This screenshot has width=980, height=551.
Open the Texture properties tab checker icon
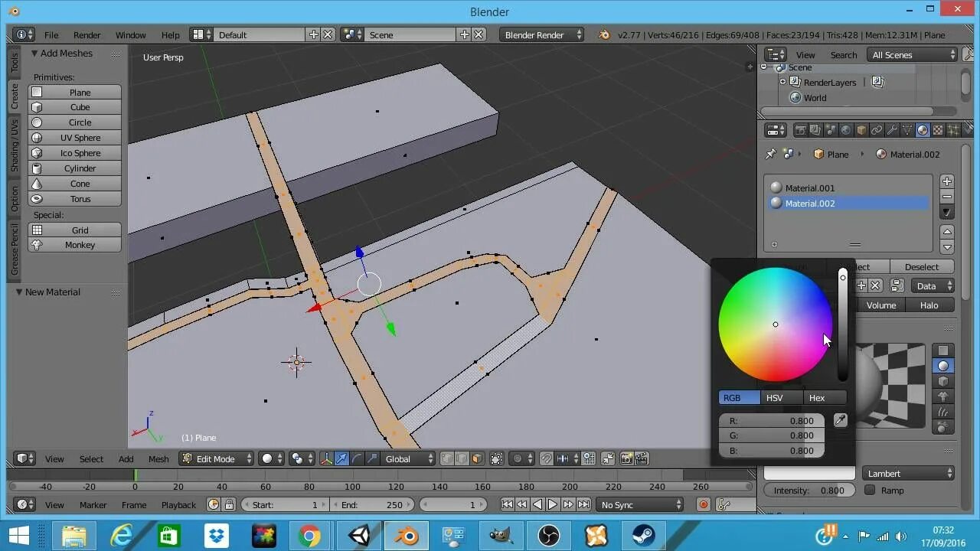(938, 130)
